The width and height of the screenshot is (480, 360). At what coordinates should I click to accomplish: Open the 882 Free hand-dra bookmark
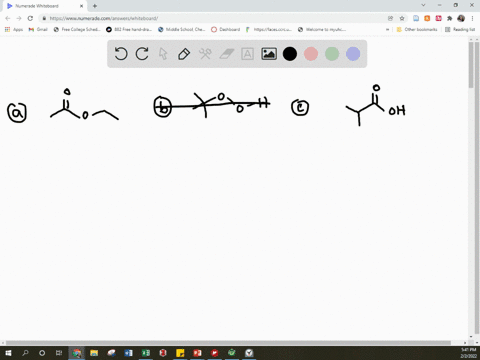129,29
